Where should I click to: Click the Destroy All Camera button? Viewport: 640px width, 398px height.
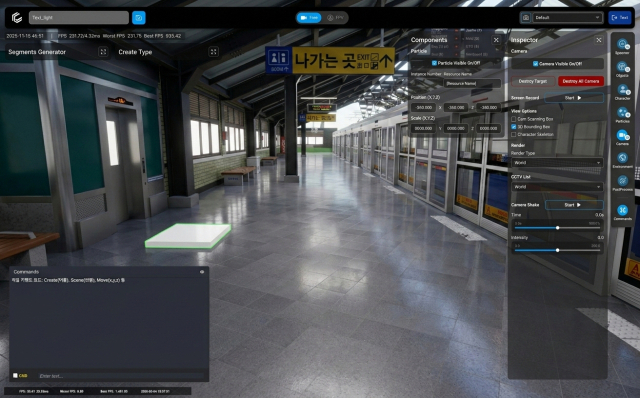point(581,81)
